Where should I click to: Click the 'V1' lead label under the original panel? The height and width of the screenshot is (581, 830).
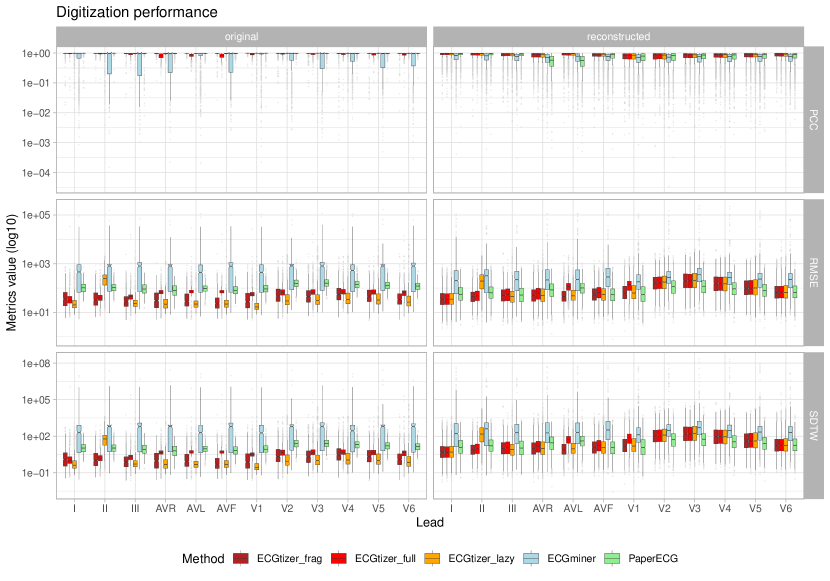click(257, 509)
